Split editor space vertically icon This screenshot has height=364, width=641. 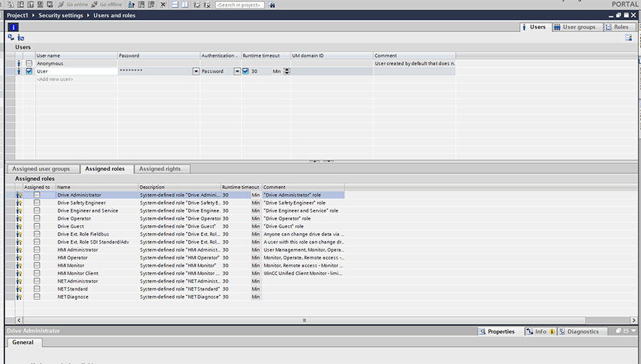point(184,4)
